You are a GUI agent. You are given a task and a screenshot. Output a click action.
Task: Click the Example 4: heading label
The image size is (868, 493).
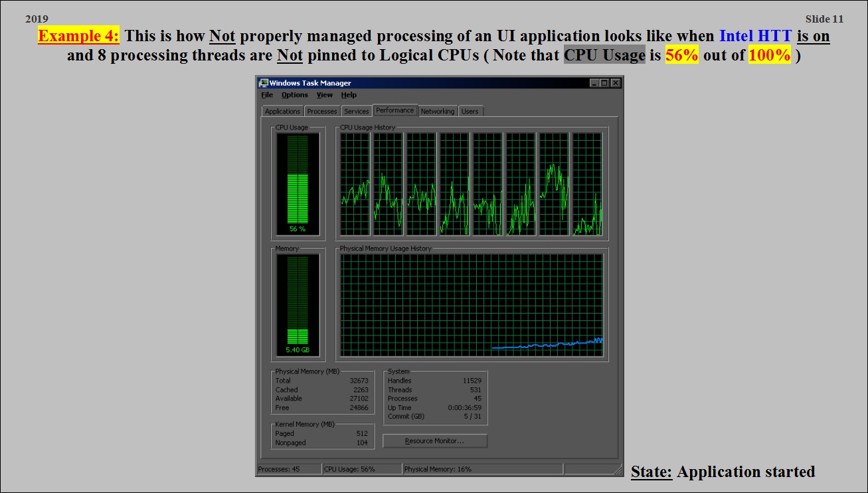[x=78, y=36]
